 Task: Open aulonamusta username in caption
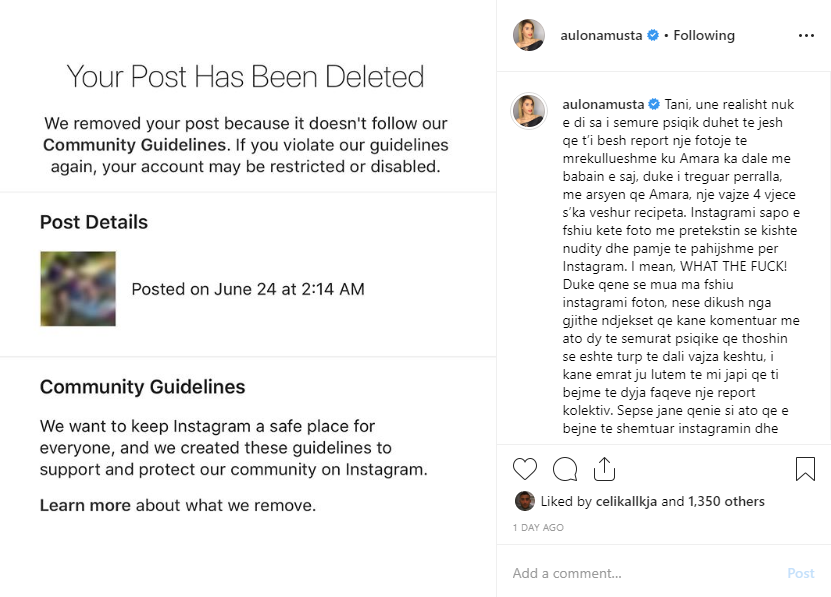point(603,104)
